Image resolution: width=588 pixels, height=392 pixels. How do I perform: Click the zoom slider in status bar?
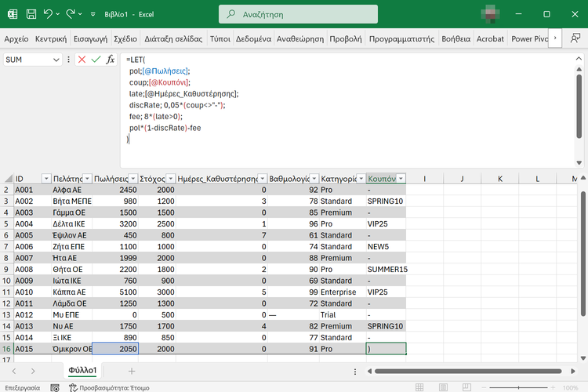point(517,387)
